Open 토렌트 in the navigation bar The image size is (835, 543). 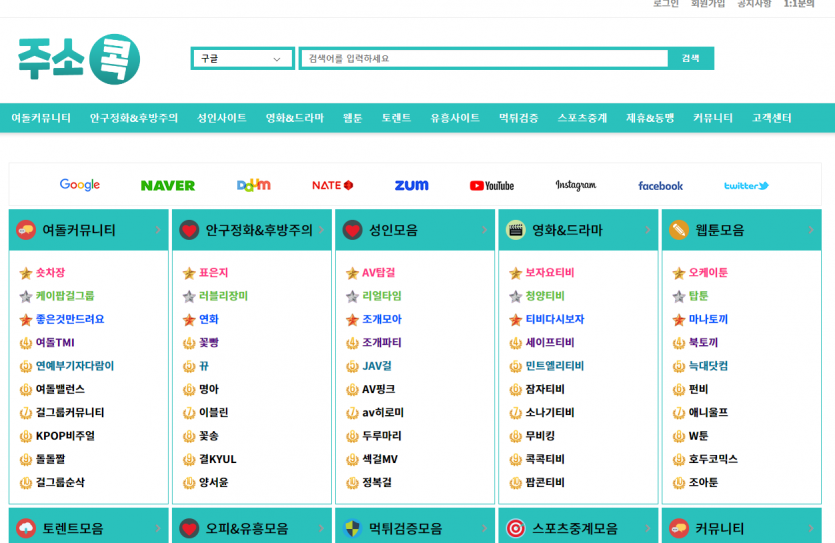point(396,118)
